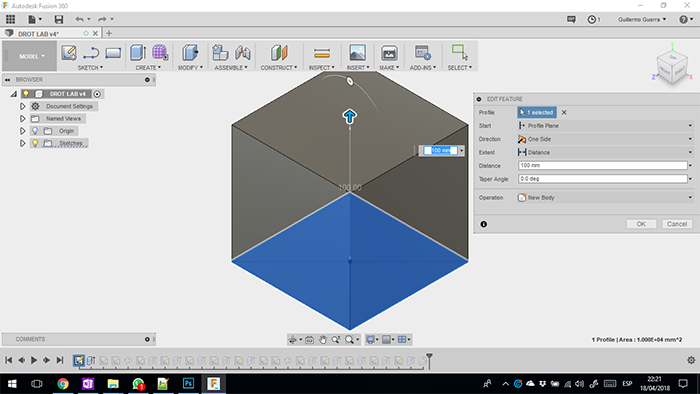The image size is (700, 394).
Task: Click the Insert image icon
Action: (x=357, y=53)
